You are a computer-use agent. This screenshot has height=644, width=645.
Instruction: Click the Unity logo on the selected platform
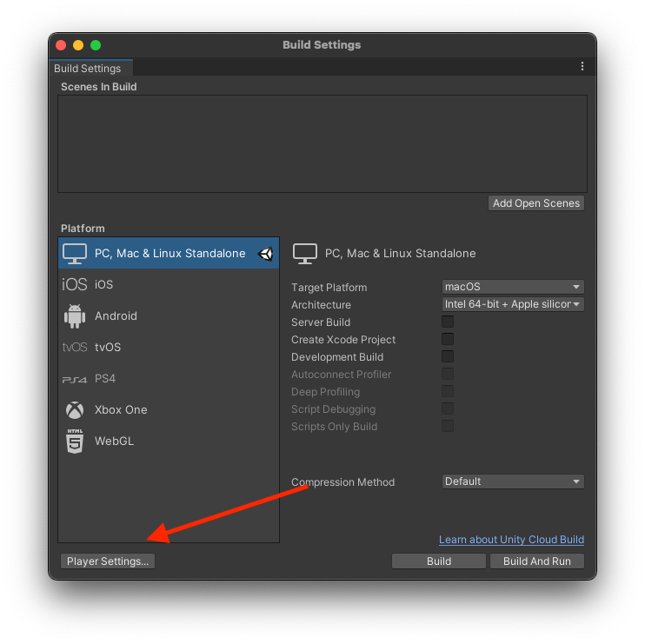[266, 254]
